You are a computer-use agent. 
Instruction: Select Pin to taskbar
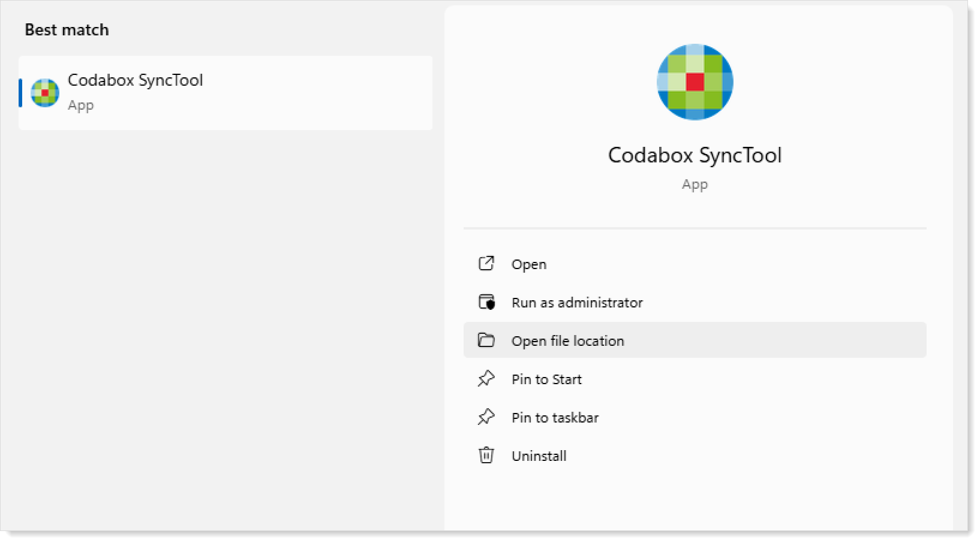pyautogui.click(x=695, y=417)
